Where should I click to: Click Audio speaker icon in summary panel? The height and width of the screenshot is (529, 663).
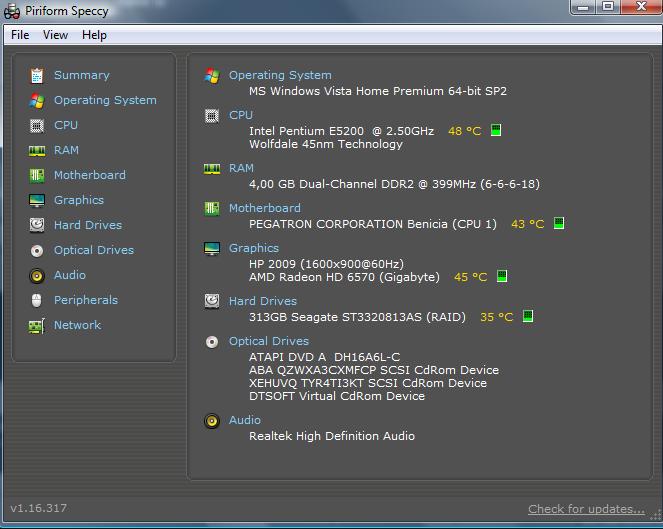point(212,421)
